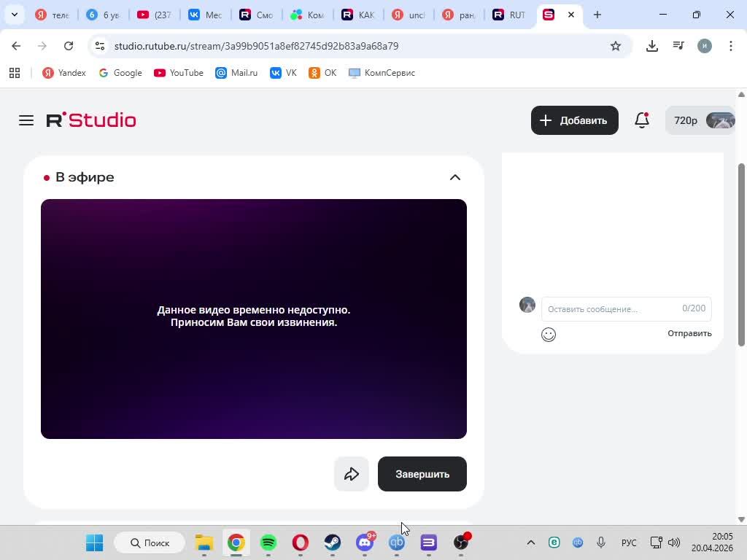747x560 pixels.
Task: Click the R Studio logo
Action: tap(91, 120)
